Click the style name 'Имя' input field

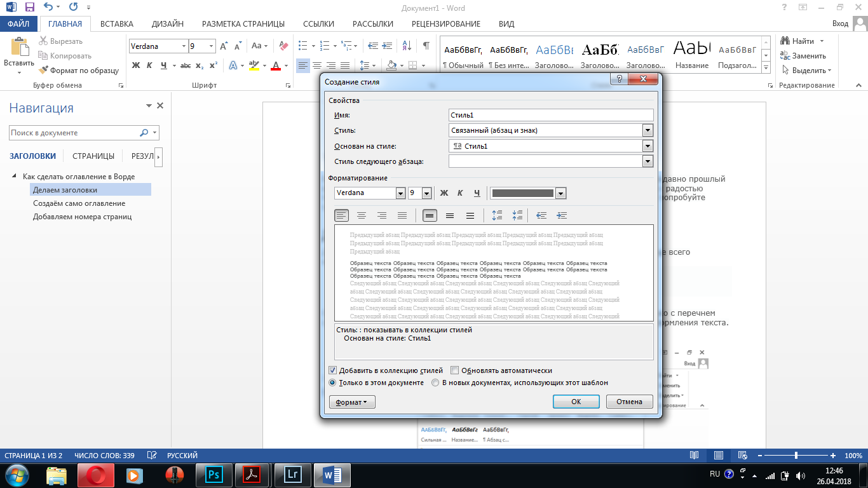[x=550, y=115]
